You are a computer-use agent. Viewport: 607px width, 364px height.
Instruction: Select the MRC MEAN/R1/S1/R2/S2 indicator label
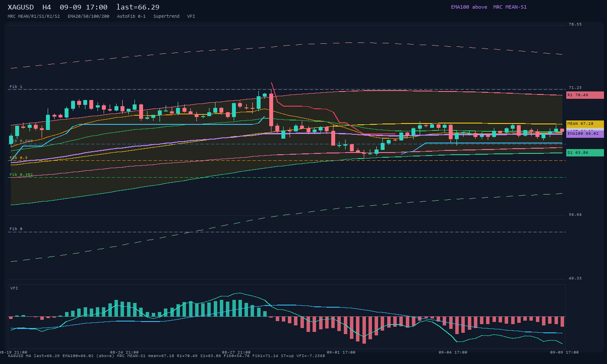point(34,16)
